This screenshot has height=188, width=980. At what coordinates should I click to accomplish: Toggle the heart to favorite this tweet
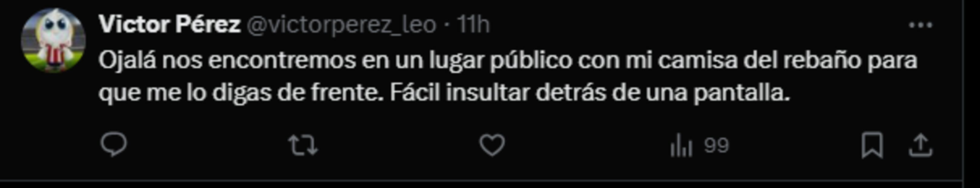click(492, 145)
